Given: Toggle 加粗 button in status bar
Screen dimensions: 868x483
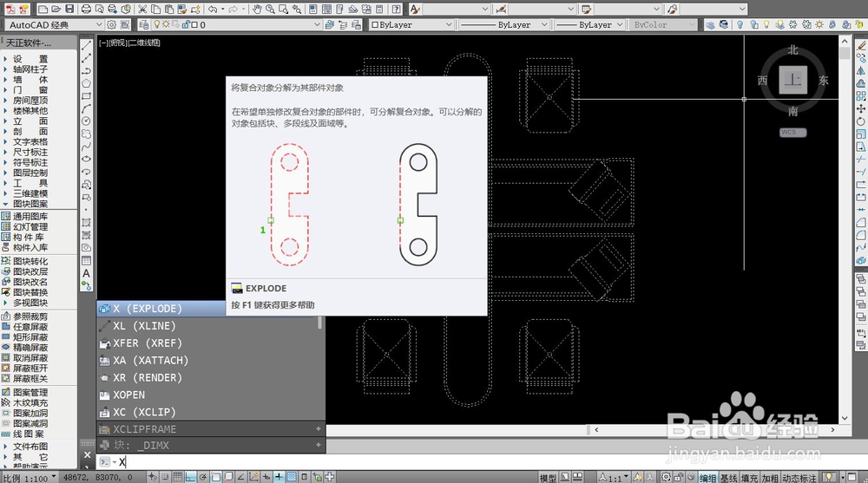Looking at the screenshot, I should (770, 478).
